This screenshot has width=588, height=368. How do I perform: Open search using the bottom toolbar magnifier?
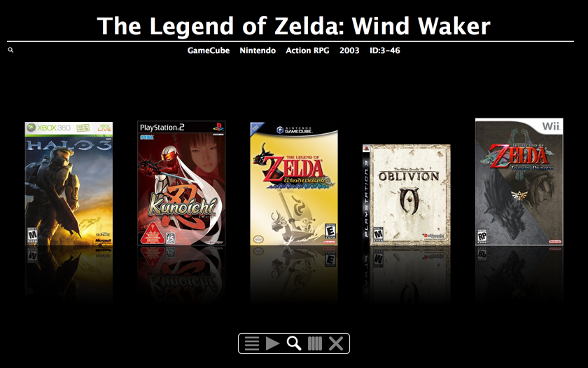coord(294,343)
